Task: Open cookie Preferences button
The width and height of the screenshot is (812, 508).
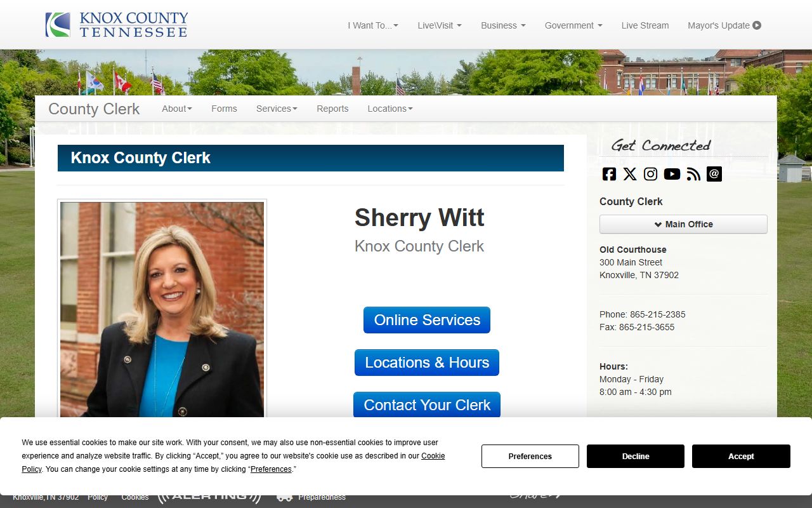Action: (x=530, y=456)
